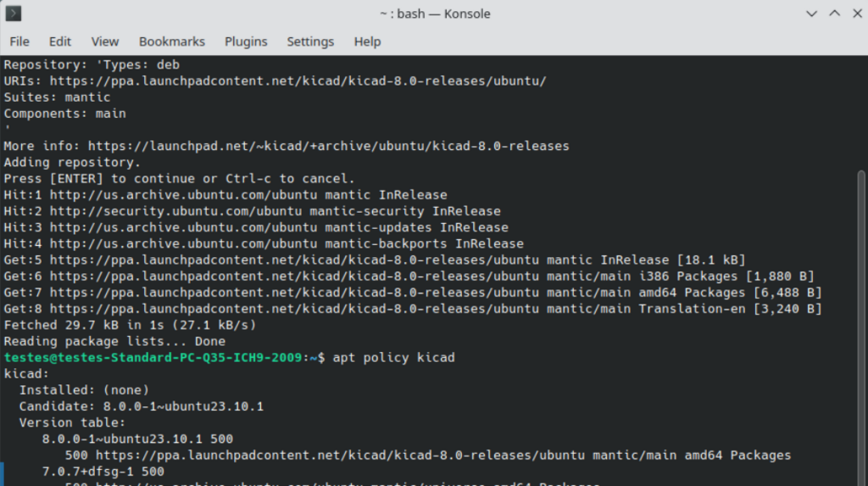Open the Edit menu
868x486 pixels.
(60, 42)
